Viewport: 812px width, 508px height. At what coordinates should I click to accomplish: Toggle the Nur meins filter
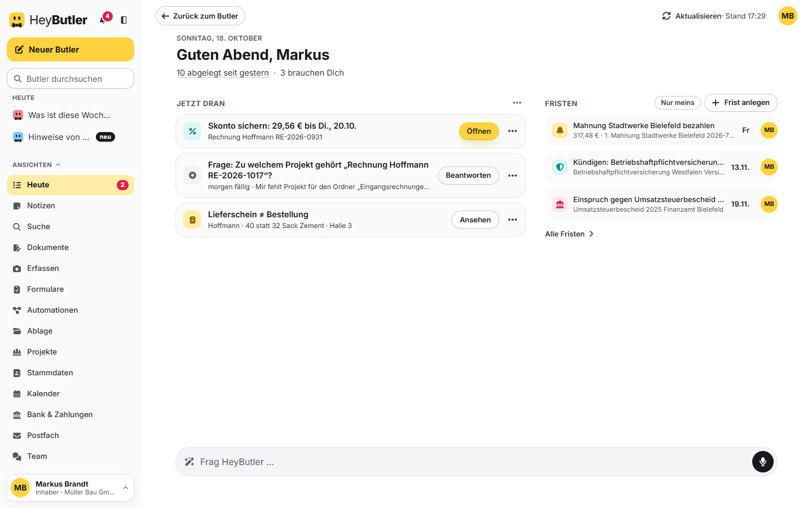coord(678,103)
